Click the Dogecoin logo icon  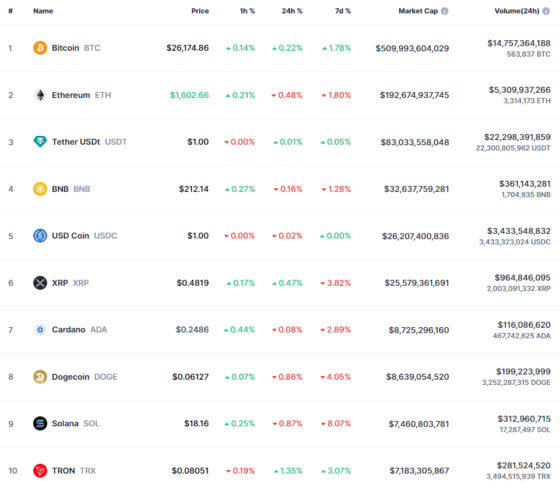click(40, 377)
